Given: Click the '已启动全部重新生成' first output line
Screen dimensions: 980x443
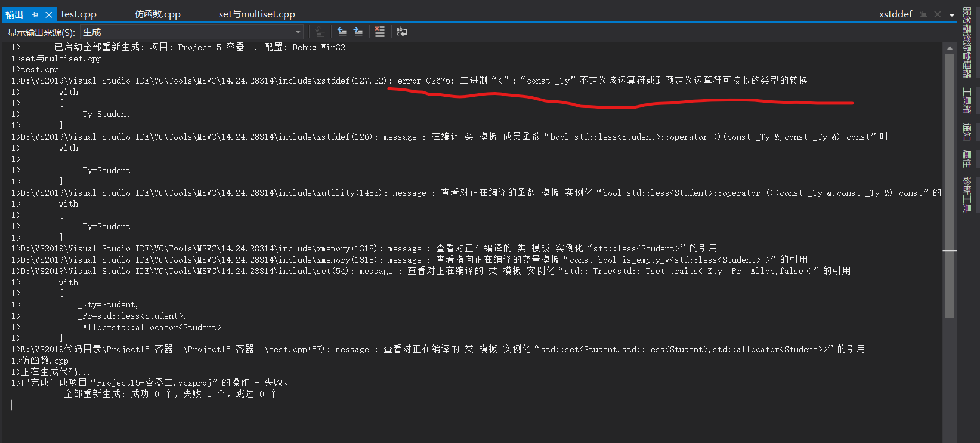Looking at the screenshot, I should 194,47.
